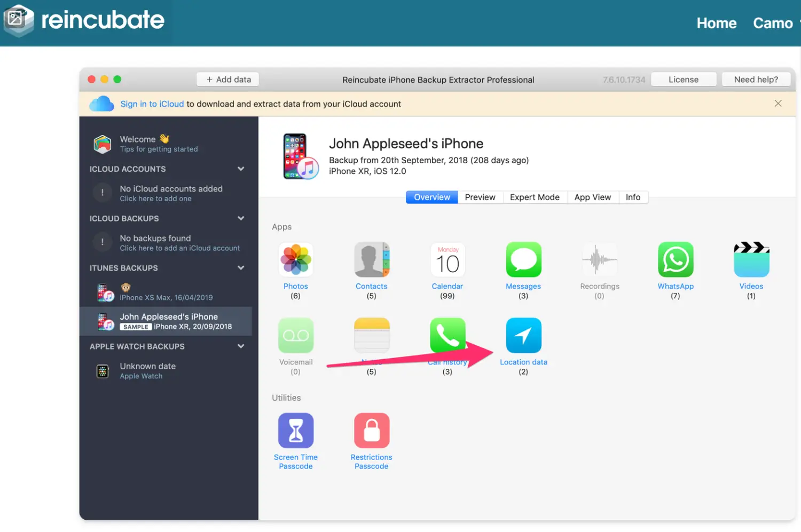Click the Calendar icon showing Monday 10
Viewport: 801px width, 532px height.
(447, 260)
